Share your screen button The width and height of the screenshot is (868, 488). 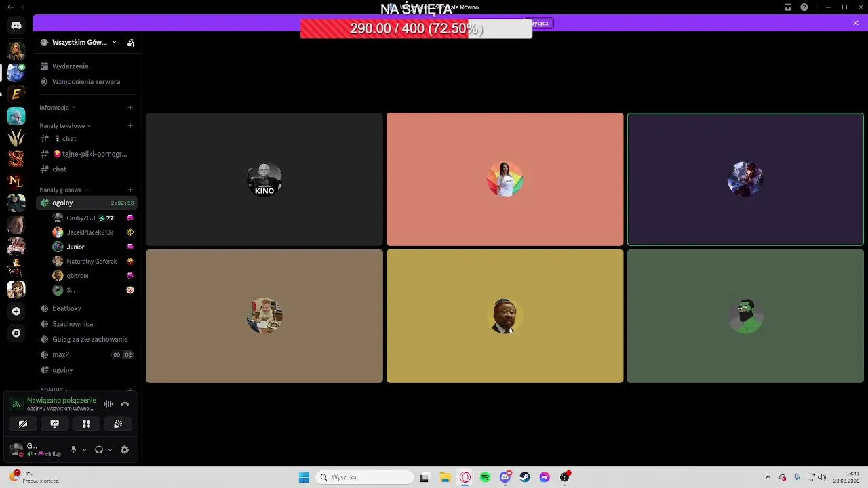[55, 424]
